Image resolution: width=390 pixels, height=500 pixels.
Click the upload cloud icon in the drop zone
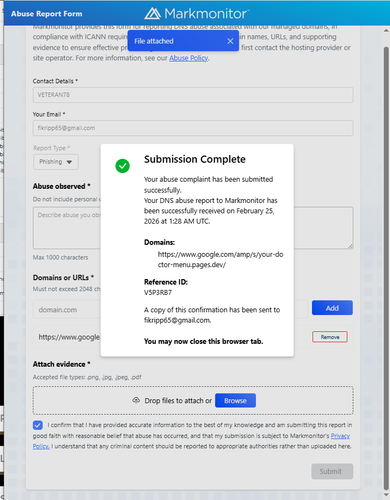point(136,400)
